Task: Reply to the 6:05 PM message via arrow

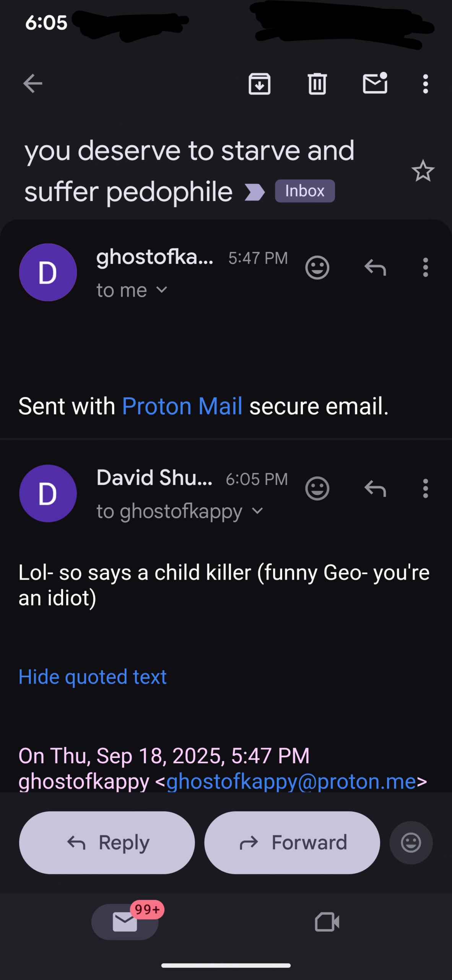Action: [x=375, y=488]
